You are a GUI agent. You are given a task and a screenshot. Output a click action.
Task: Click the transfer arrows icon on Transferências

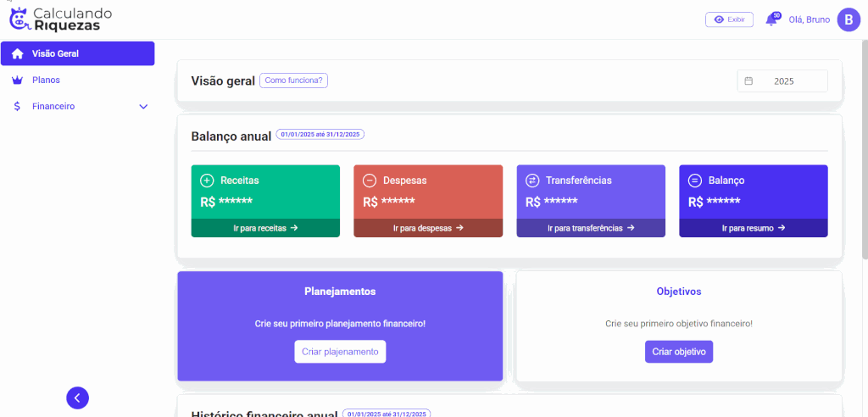532,181
